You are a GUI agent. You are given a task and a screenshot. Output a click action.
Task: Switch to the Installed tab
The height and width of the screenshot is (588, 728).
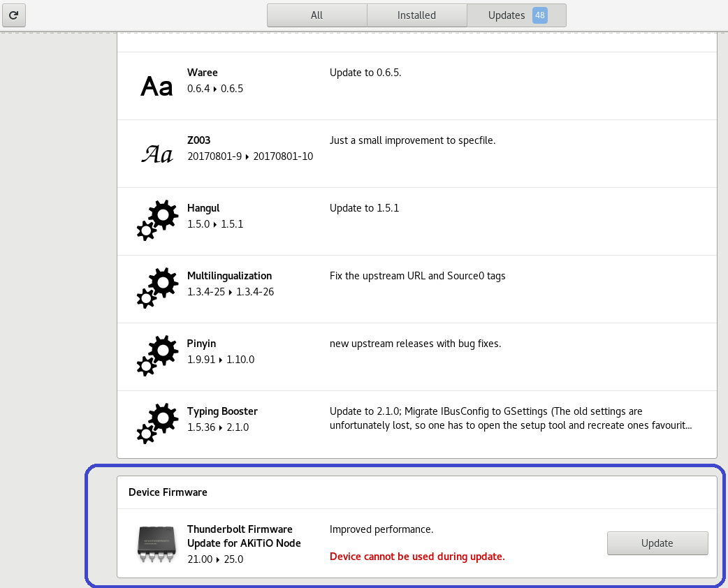click(x=416, y=15)
